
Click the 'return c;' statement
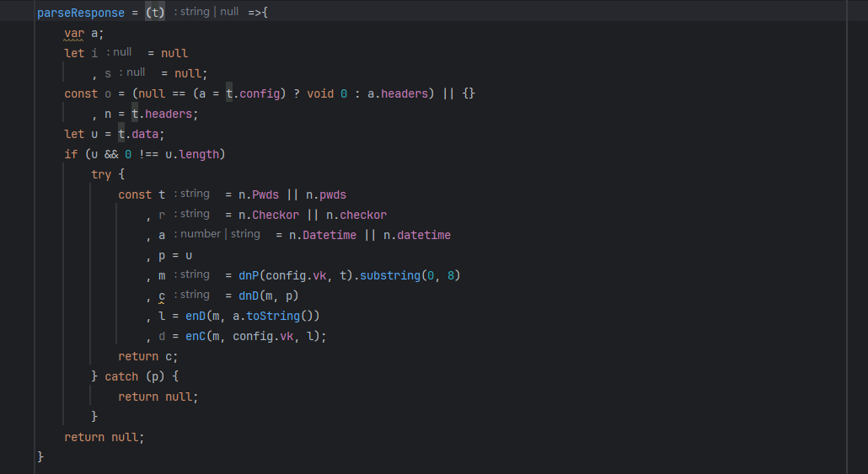pyautogui.click(x=147, y=357)
